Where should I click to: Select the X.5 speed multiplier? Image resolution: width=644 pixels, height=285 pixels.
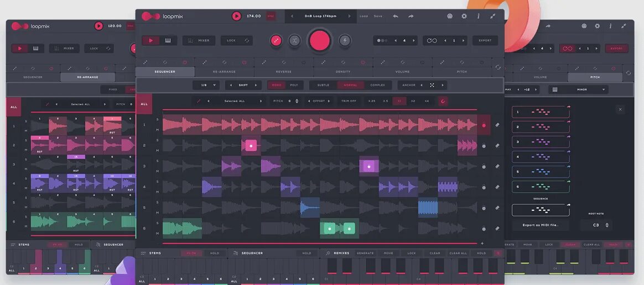pos(385,101)
